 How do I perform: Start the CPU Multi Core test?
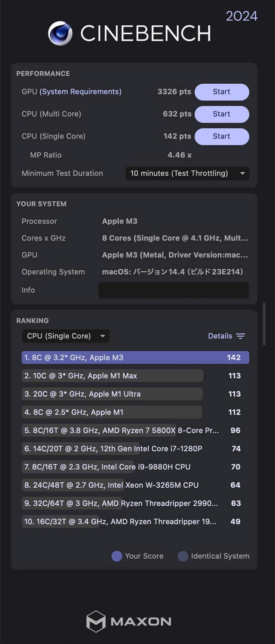pos(222,114)
